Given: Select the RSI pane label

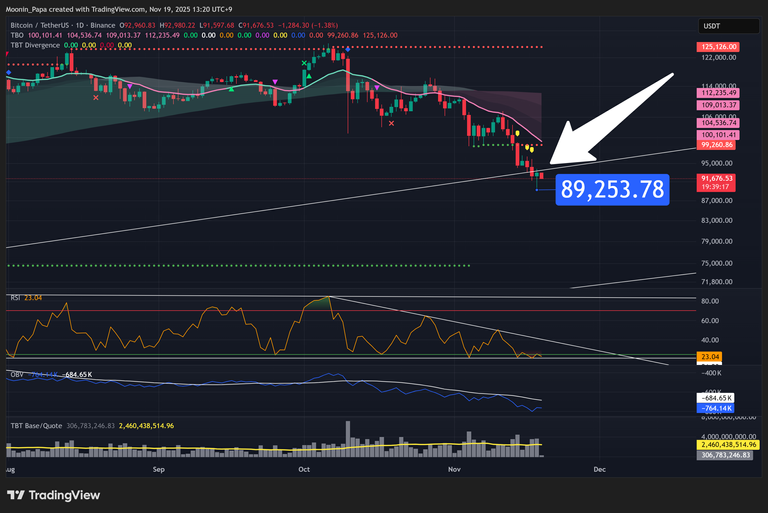Looking at the screenshot, I should pyautogui.click(x=16, y=296).
